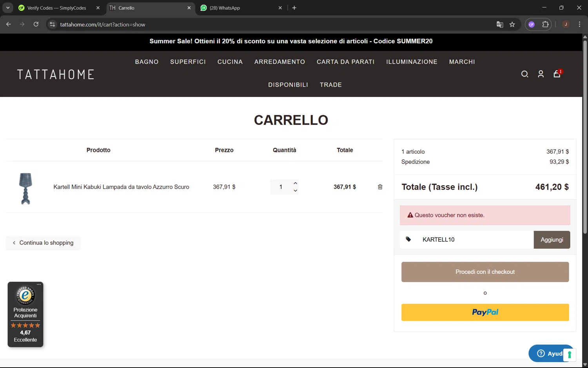
Task: Go forward with browser forward arrow
Action: click(x=22, y=24)
